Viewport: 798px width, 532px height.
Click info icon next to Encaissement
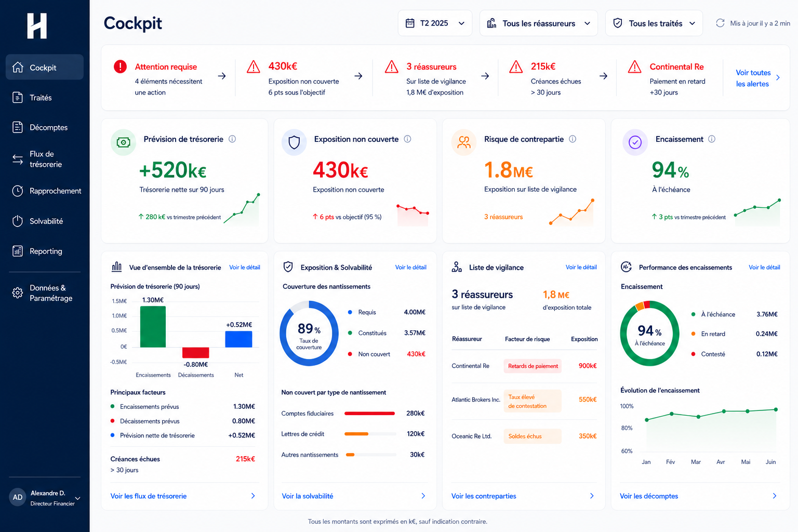[712, 139]
